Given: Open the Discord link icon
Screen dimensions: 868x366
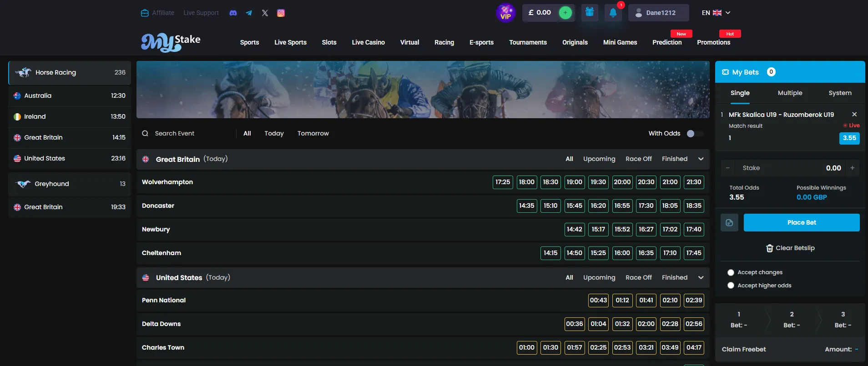Looking at the screenshot, I should click(x=233, y=13).
